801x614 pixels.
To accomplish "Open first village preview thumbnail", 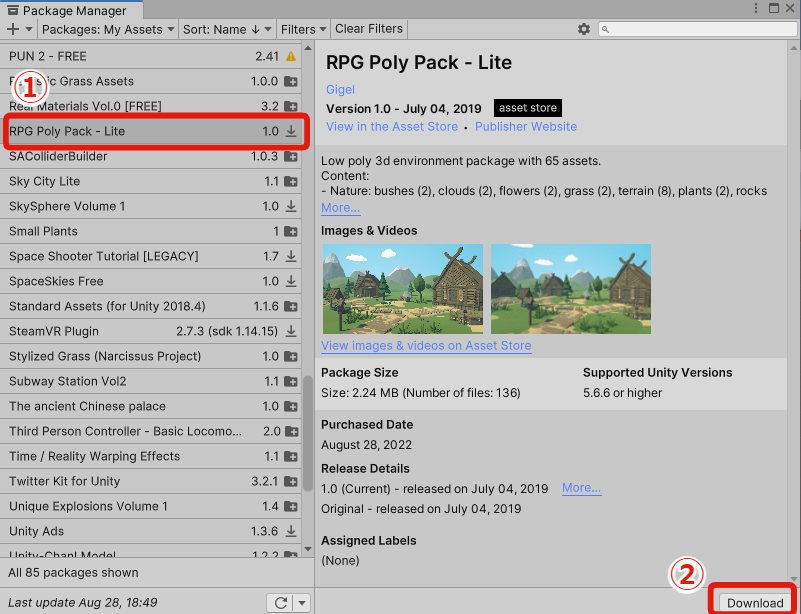I will tap(403, 289).
